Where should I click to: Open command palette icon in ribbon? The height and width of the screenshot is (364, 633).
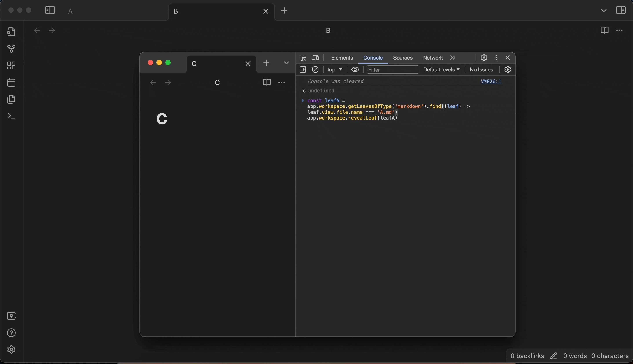click(11, 116)
